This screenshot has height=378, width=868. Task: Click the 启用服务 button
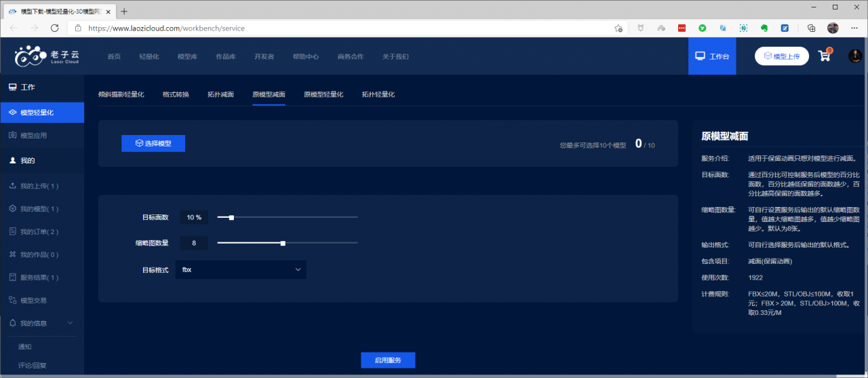pyautogui.click(x=388, y=360)
